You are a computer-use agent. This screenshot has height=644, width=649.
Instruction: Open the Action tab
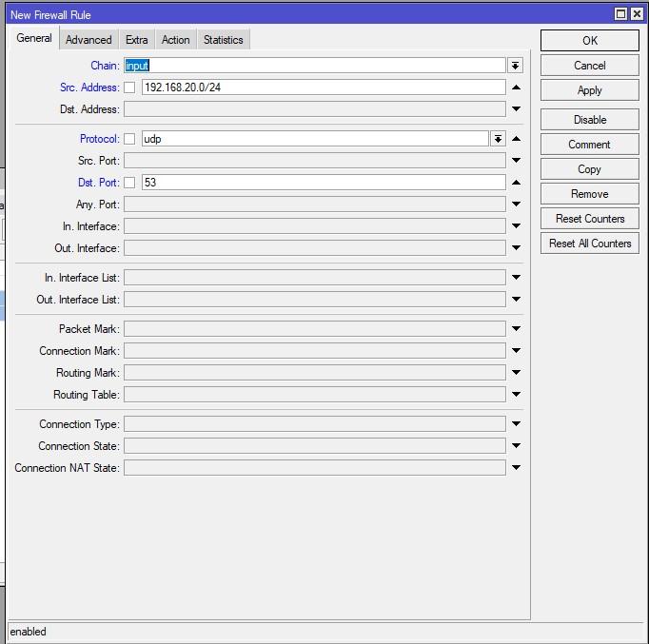[x=175, y=40]
